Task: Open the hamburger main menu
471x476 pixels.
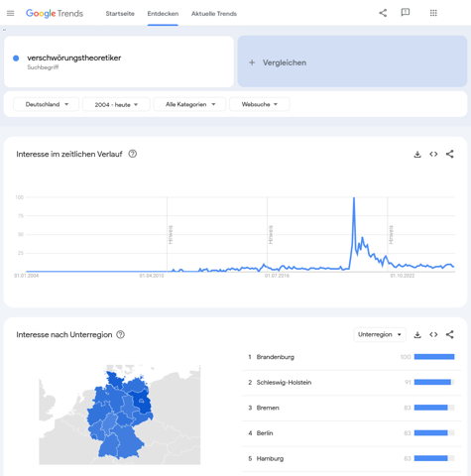Action: coord(10,13)
